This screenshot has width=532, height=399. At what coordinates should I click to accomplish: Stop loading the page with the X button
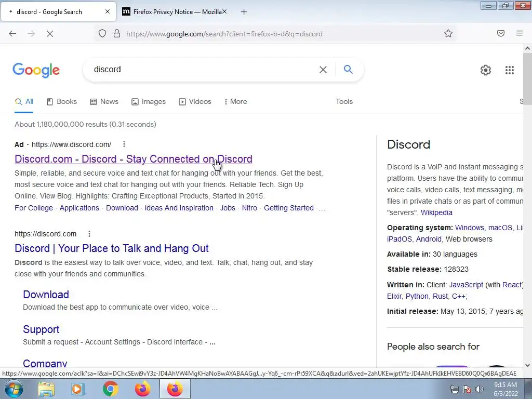[x=50, y=34]
